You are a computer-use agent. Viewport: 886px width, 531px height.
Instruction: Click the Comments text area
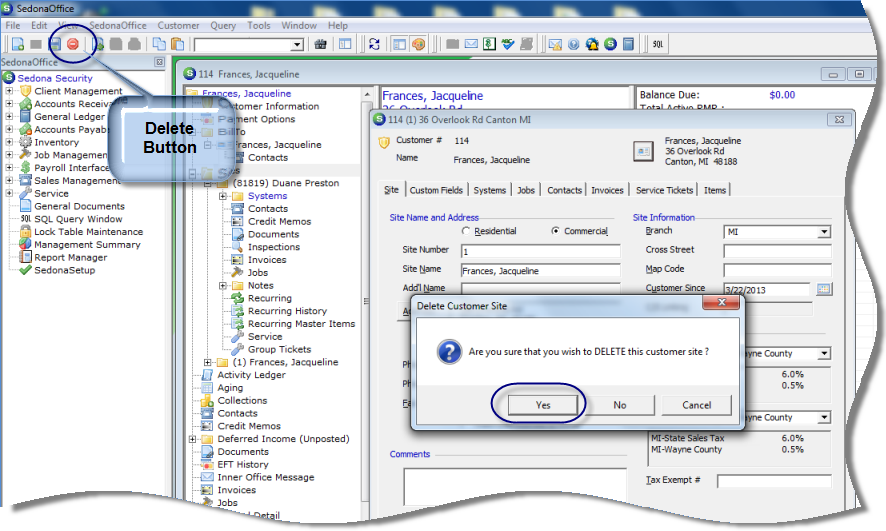pyautogui.click(x=515, y=486)
